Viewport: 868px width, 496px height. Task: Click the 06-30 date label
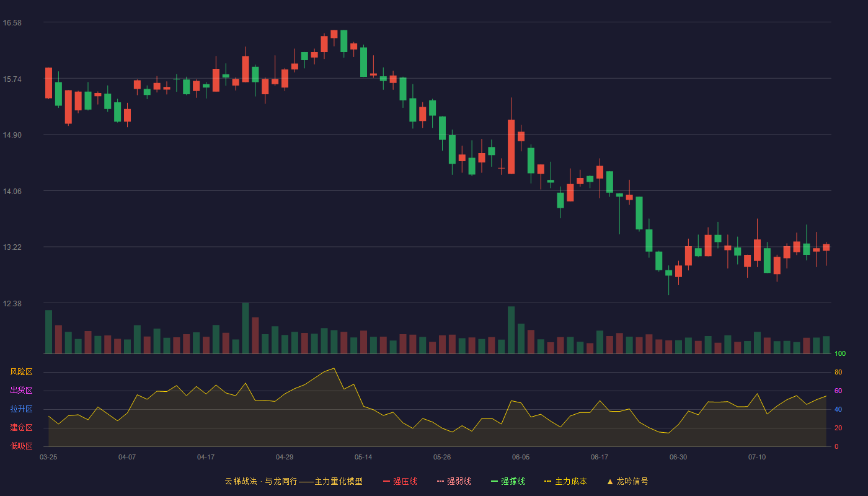[678, 457]
